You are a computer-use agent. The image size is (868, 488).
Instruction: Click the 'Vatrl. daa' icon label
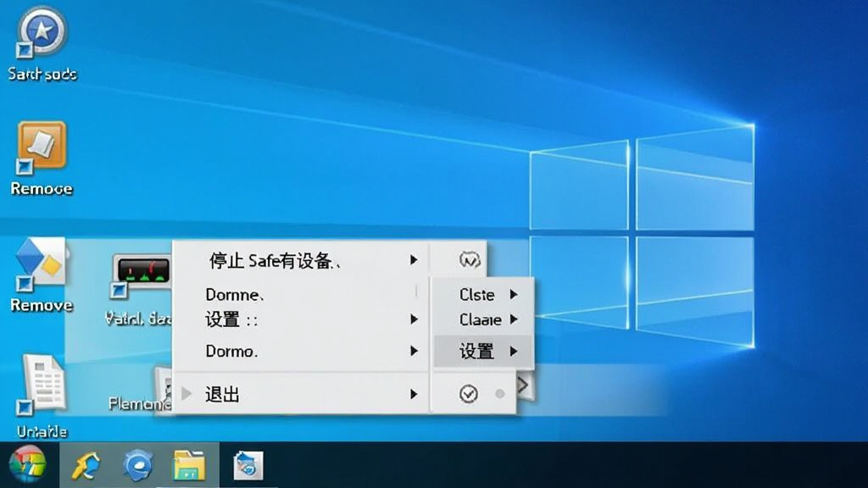138,319
